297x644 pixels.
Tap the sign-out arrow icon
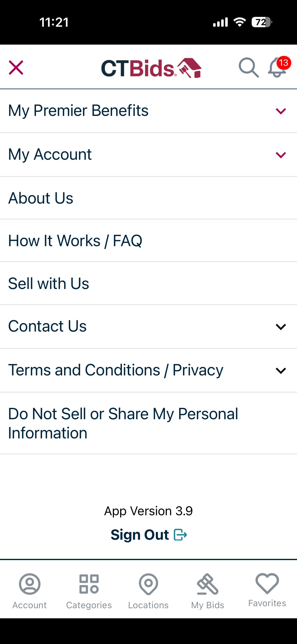(x=180, y=535)
